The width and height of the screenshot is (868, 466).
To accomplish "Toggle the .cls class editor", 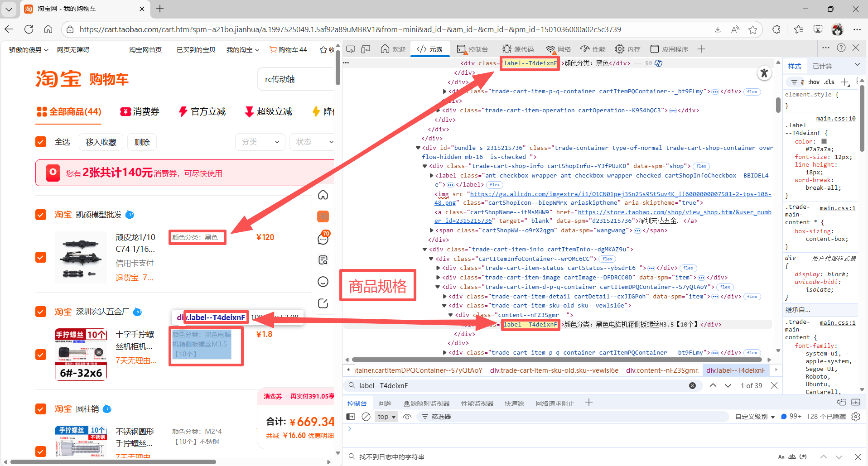I will coord(829,82).
